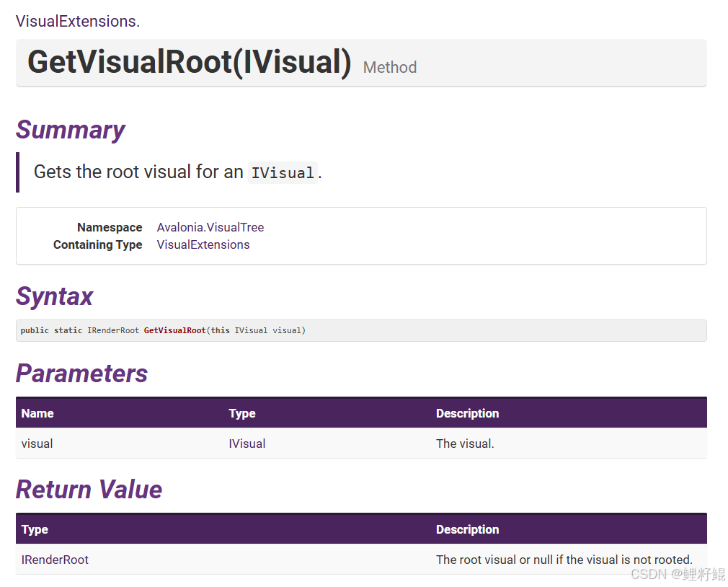This screenshot has width=728, height=587.
Task: Select the Syntax section heading
Action: (x=54, y=297)
